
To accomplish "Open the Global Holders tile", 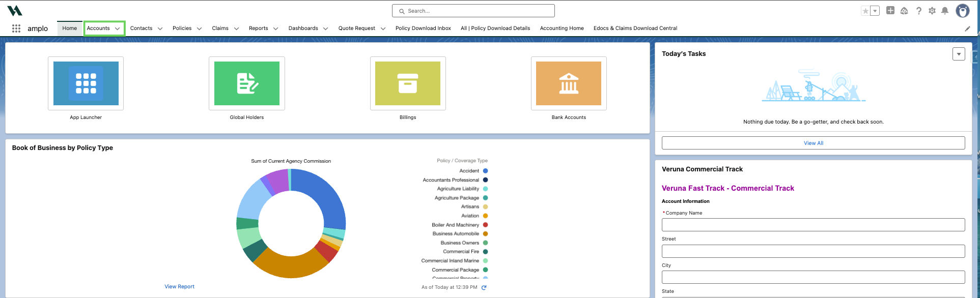I will [247, 83].
